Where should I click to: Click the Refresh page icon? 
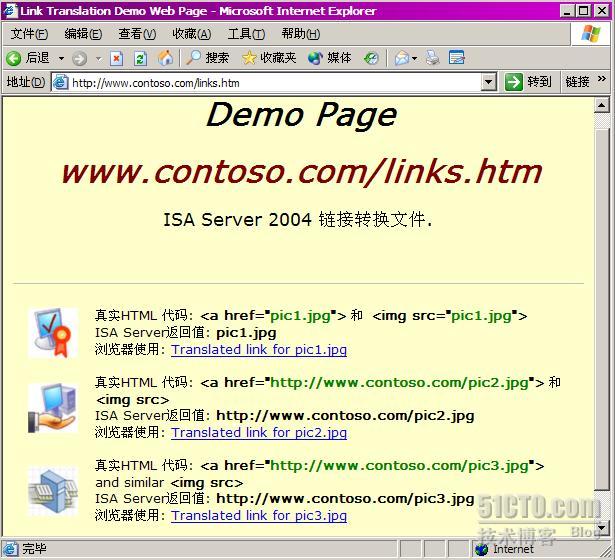click(x=140, y=59)
